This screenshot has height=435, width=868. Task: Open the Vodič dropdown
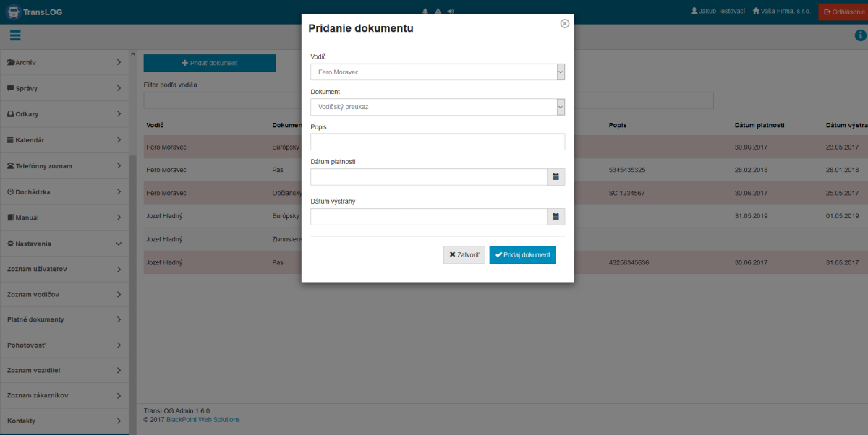[438, 72]
